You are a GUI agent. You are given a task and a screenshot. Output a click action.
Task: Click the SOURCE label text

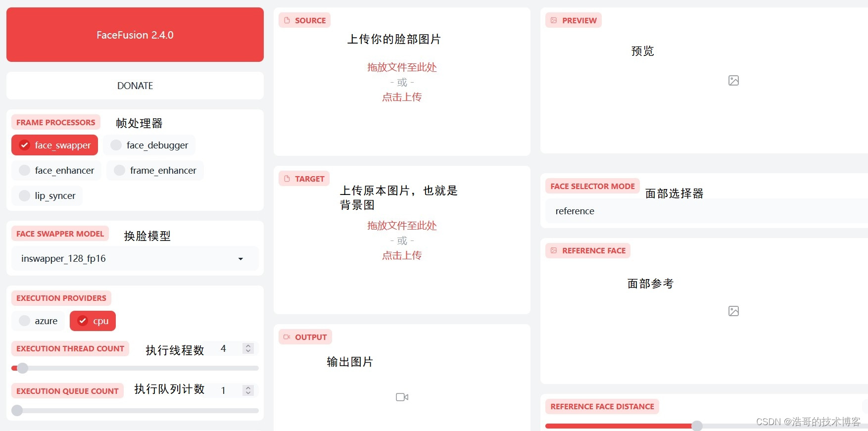coord(310,20)
